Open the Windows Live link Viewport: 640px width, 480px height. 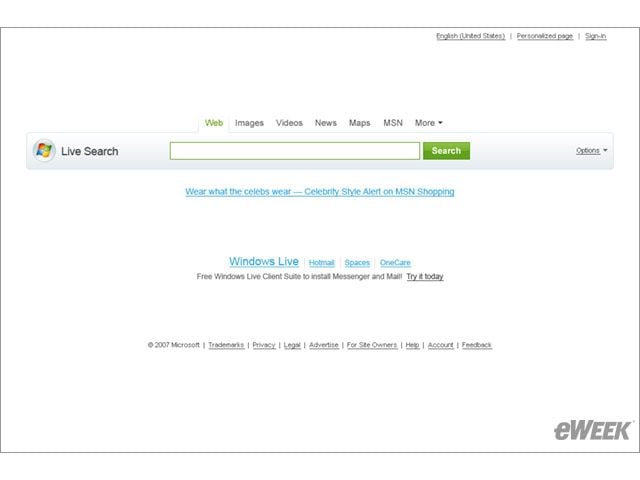[264, 261]
